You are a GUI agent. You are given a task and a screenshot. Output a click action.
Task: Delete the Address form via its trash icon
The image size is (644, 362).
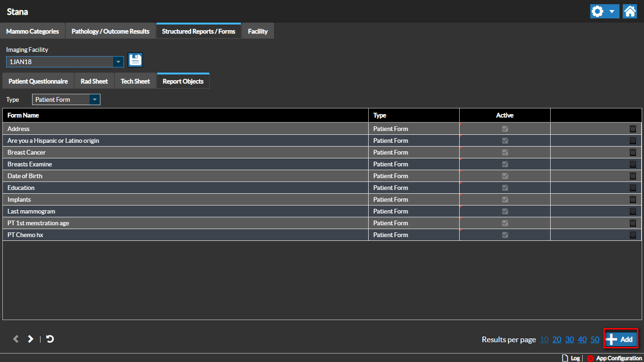coord(633,129)
